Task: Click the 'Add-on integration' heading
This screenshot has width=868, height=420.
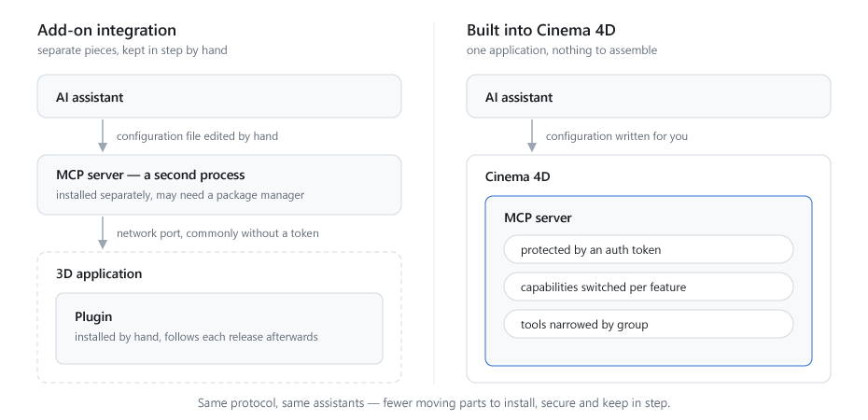Action: (106, 30)
